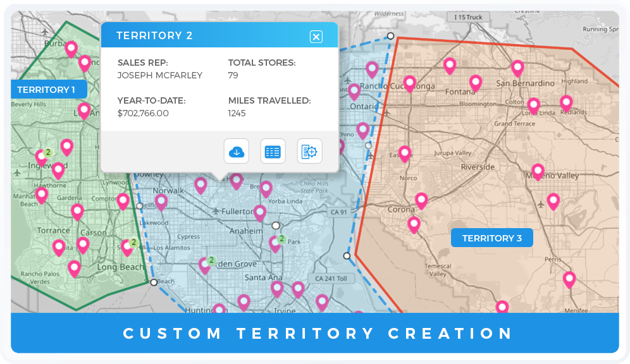
Task: Select the Territory 1 label
Action: 46,90
